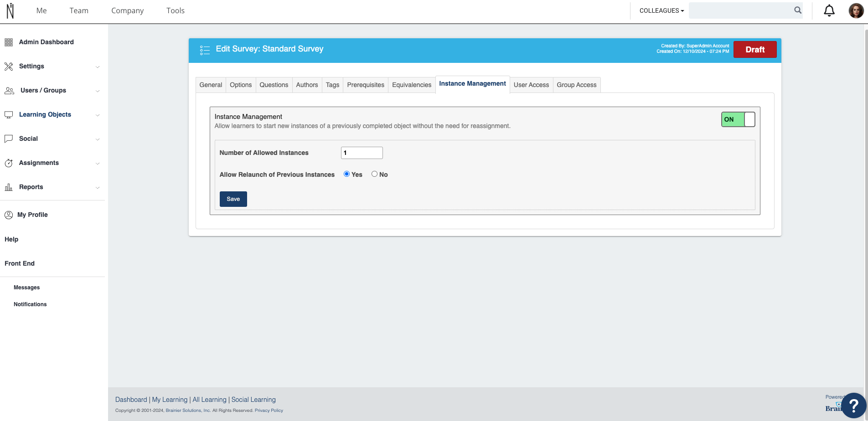Viewport: 868px width, 421px height.
Task: Switch to the Equivalencies tab
Action: pos(412,85)
